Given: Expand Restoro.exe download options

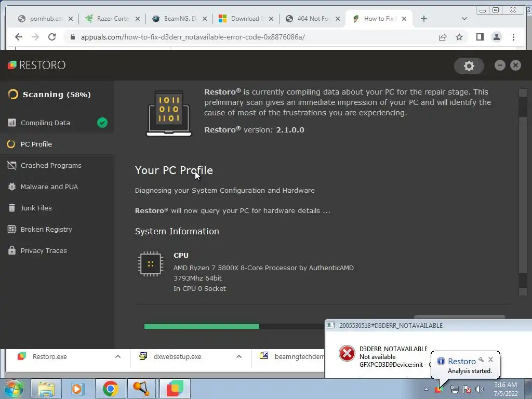Looking at the screenshot, I should [118, 356].
